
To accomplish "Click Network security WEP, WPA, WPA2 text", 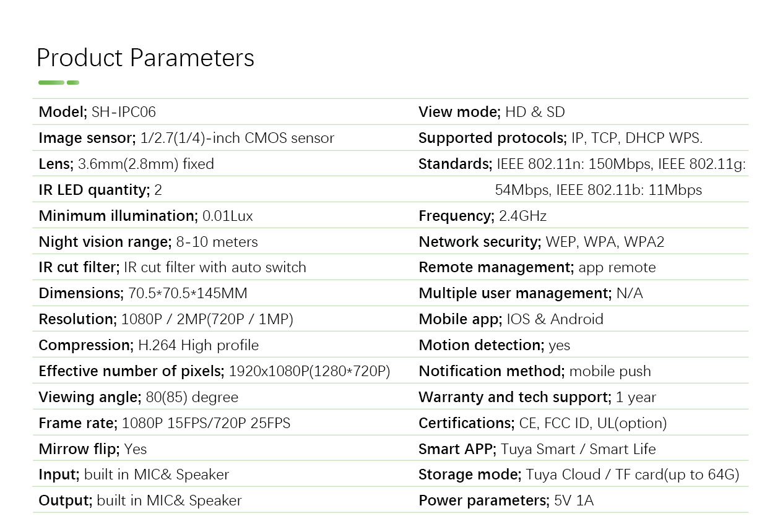I will (x=542, y=242).
